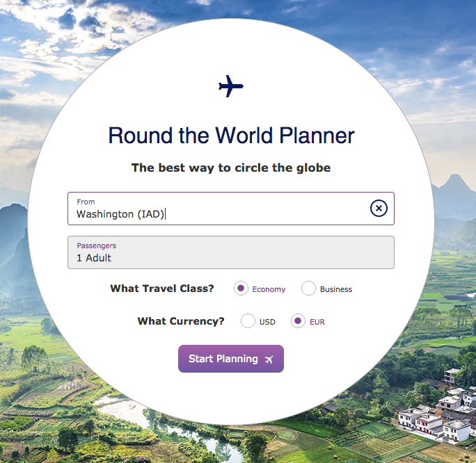This screenshot has width=476, height=463.
Task: Click the "What Travel Class?" label
Action: point(162,289)
